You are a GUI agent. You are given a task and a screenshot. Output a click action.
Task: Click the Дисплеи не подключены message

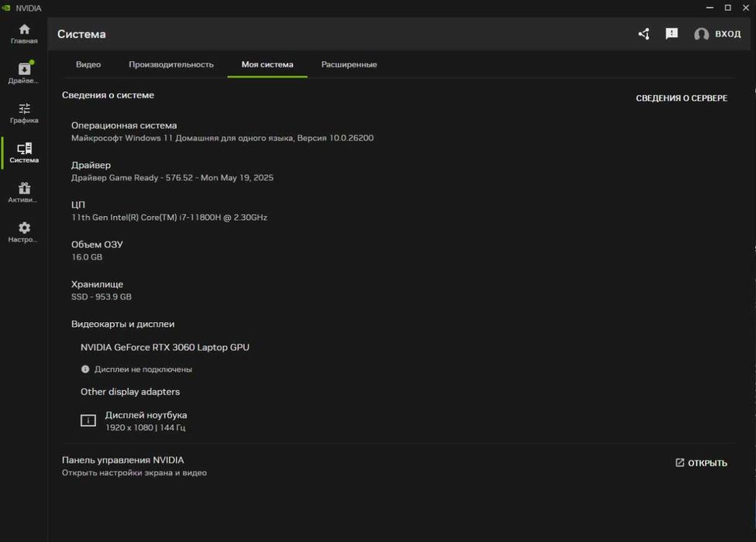(x=143, y=369)
